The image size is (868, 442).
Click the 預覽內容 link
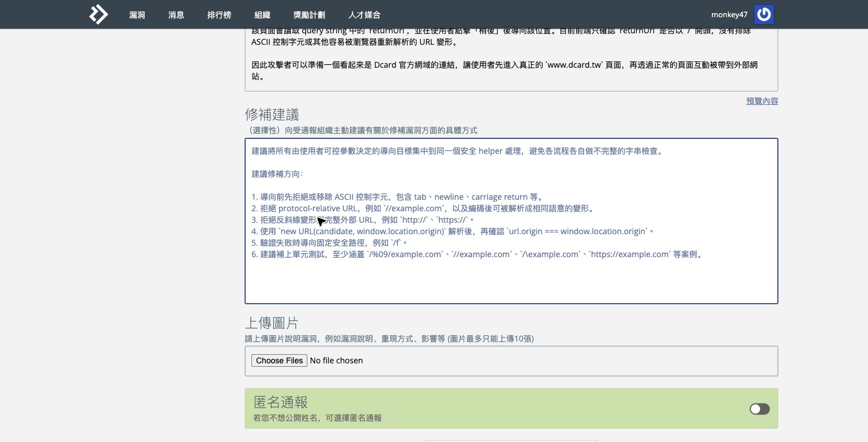tap(762, 101)
